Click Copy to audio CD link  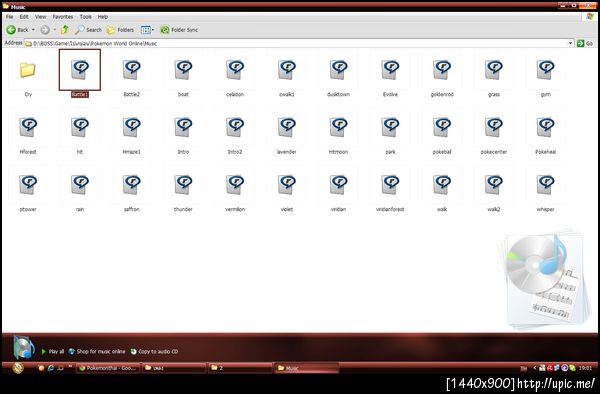click(x=155, y=351)
